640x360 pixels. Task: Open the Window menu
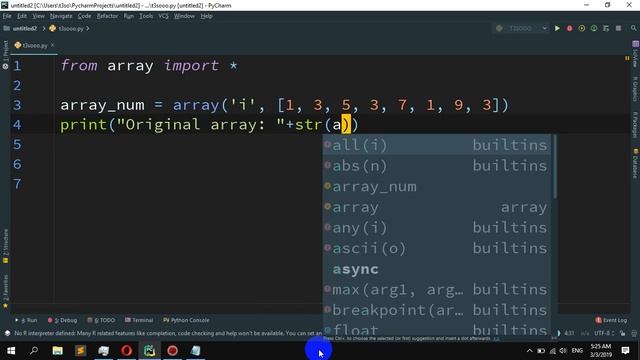pos(184,16)
